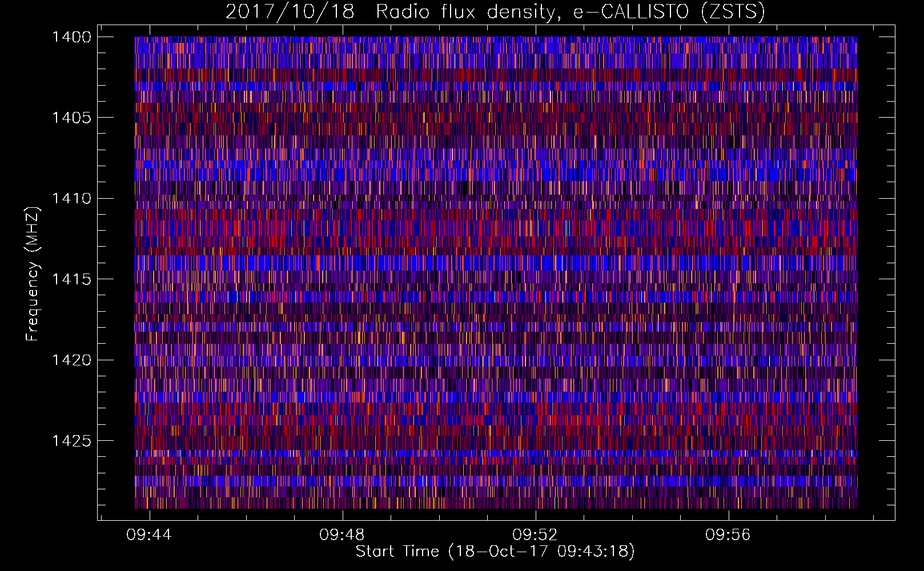Click the plot title '2017/10/18 Radio flux density, e-CALLISTO (ZSTS)'
The height and width of the screenshot is (571, 924).
tap(495, 12)
